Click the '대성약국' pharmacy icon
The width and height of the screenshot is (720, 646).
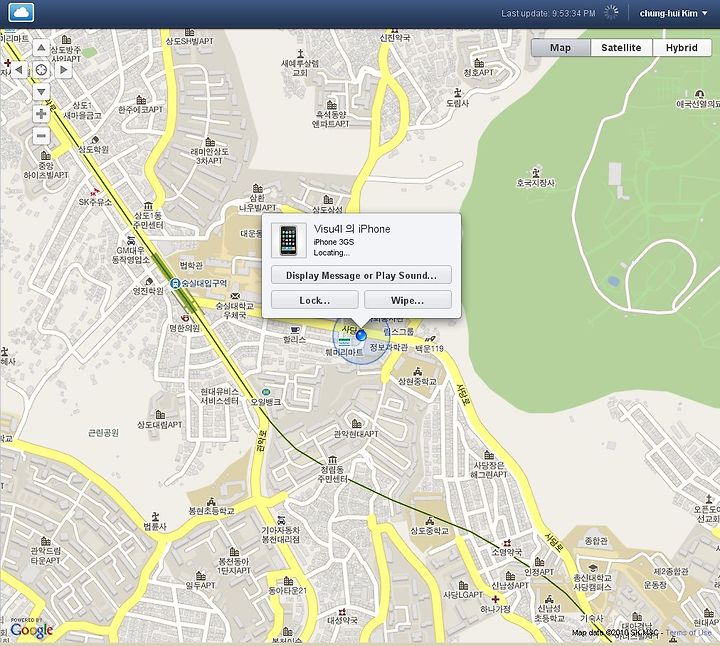tap(342, 612)
